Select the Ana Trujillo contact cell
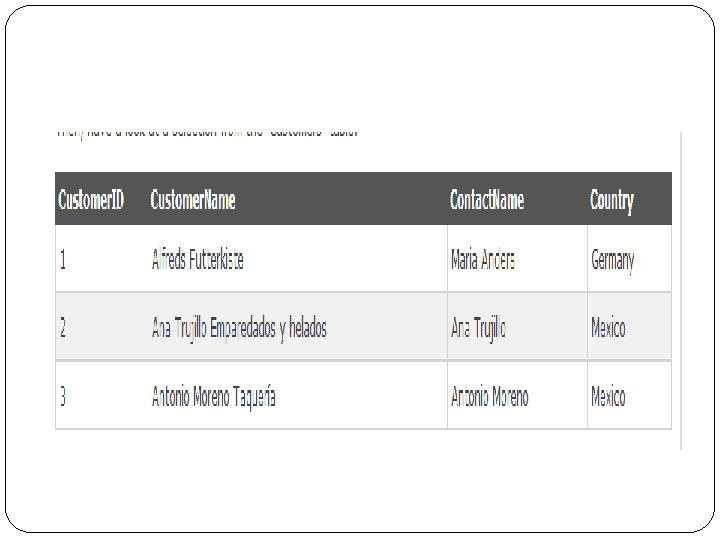The height and width of the screenshot is (540, 720). (x=478, y=329)
